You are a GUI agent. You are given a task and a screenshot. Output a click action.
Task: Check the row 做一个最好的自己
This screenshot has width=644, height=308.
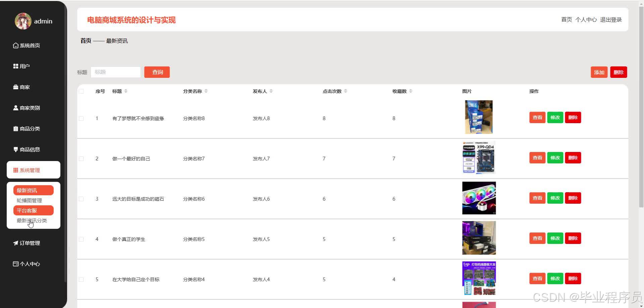click(81, 159)
